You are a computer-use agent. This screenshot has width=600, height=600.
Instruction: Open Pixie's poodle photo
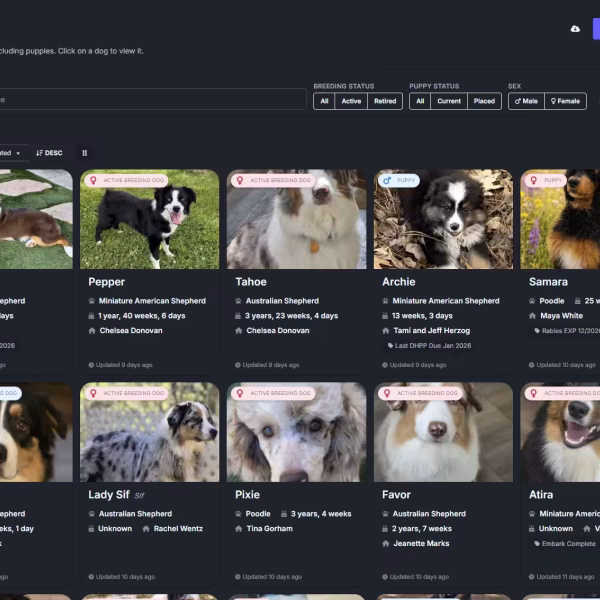coord(296,432)
